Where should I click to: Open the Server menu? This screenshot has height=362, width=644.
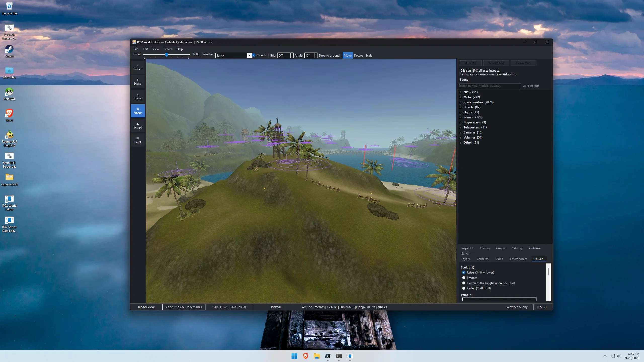pyautogui.click(x=168, y=49)
